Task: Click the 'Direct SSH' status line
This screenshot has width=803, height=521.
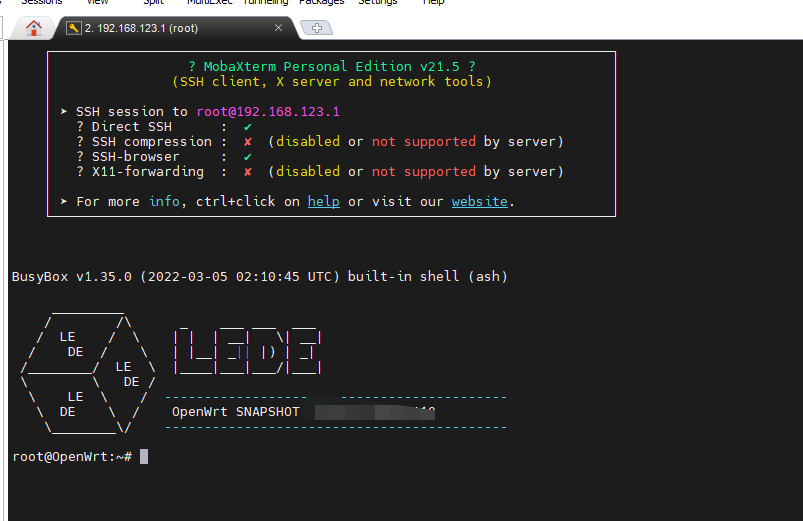Action: [x=164, y=127]
